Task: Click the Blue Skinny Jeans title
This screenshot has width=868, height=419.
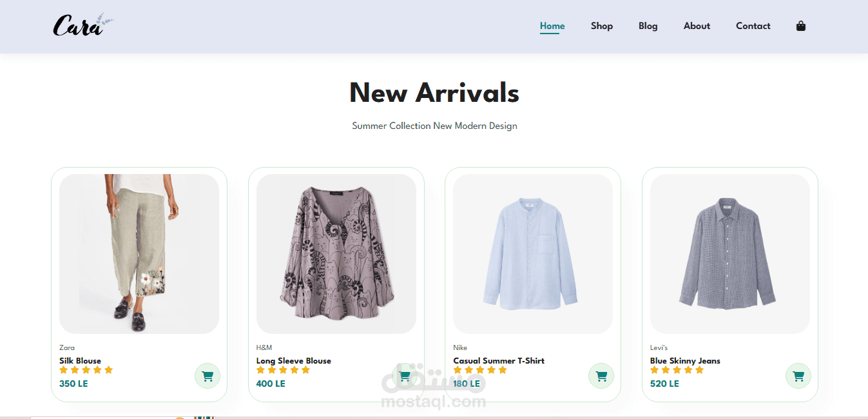Action: coord(685,361)
